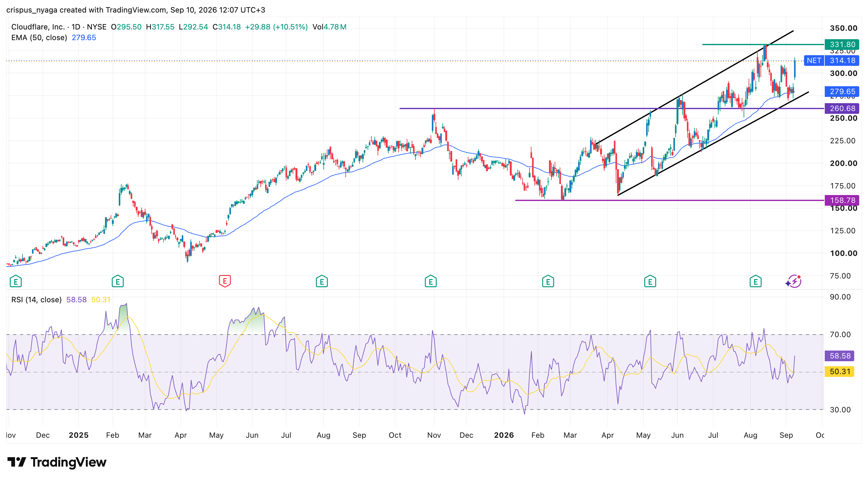
Task: Select the open value O295.50
Action: [126, 27]
